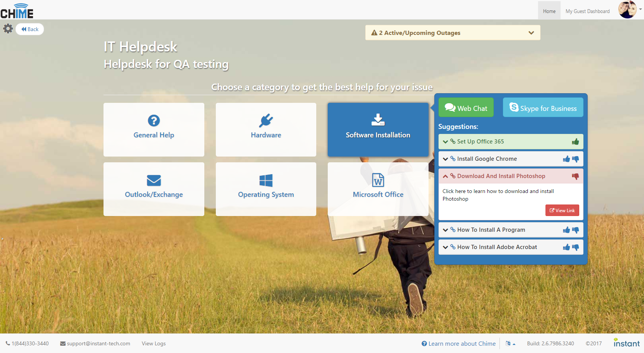Viewport: 644px width, 353px height.
Task: Click link icon beside How To Install Adobe Acrobat
Action: pyautogui.click(x=453, y=247)
